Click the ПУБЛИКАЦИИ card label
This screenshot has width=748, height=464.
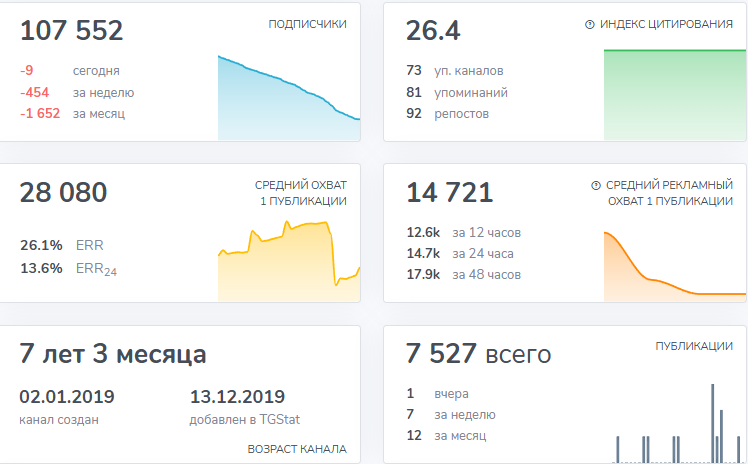pyautogui.click(x=694, y=346)
